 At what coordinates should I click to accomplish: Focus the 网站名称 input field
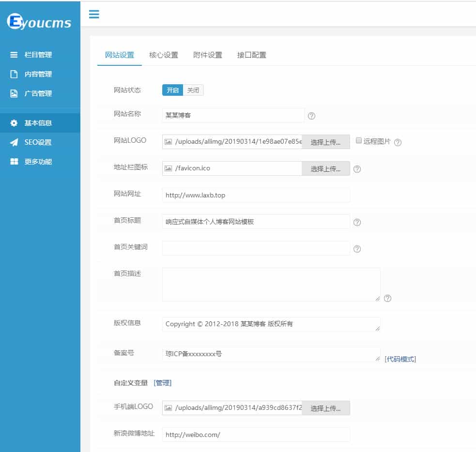233,115
